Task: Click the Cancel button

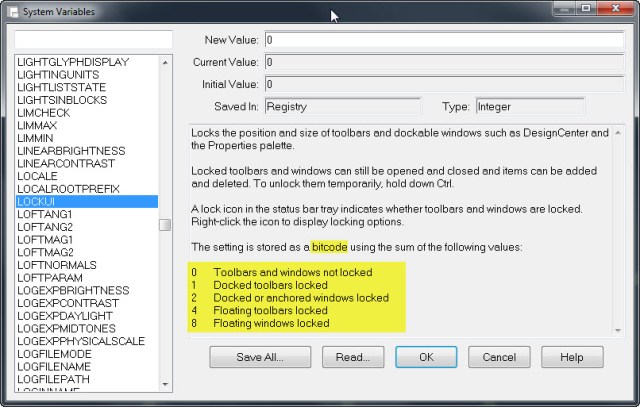Action: click(499, 357)
